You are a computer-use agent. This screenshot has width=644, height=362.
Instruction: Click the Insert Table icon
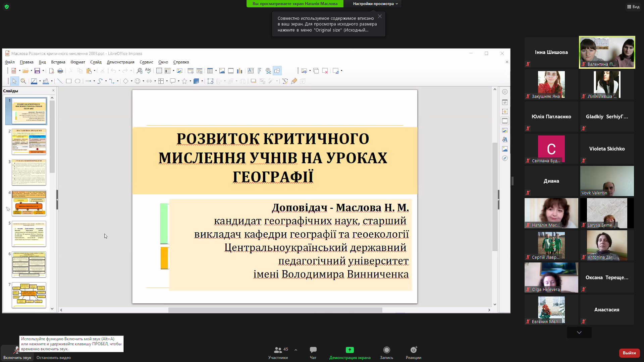[x=210, y=71]
